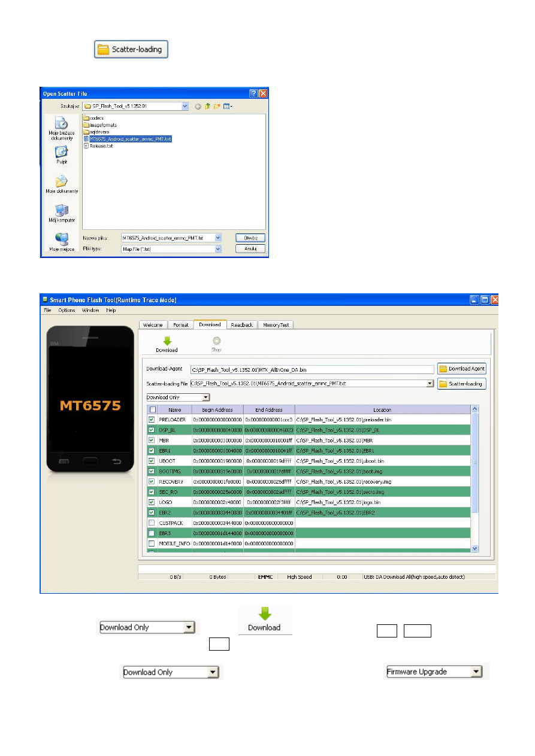Image resolution: width=535 pixels, height=756 pixels.
Task: Select the Release.txt file
Action: 101,145
